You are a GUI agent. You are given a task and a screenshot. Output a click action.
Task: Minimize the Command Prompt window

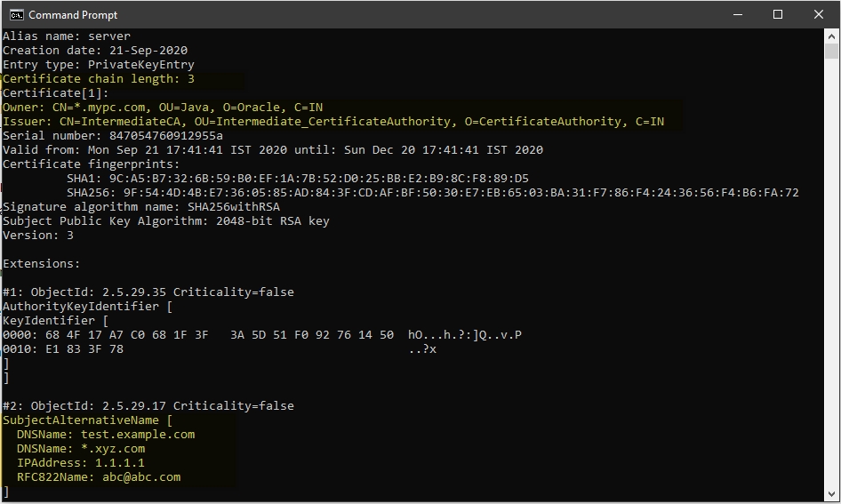[737, 14]
